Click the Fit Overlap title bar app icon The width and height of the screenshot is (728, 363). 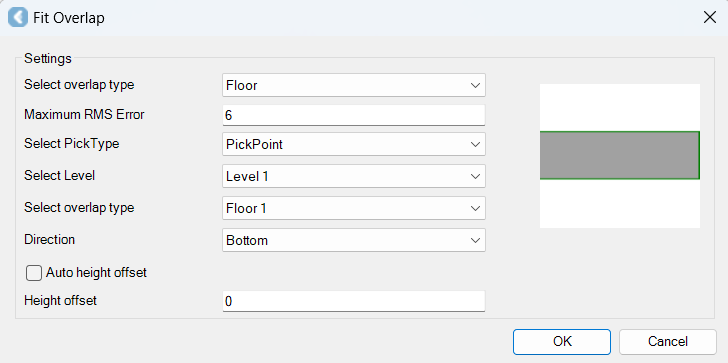click(18, 18)
